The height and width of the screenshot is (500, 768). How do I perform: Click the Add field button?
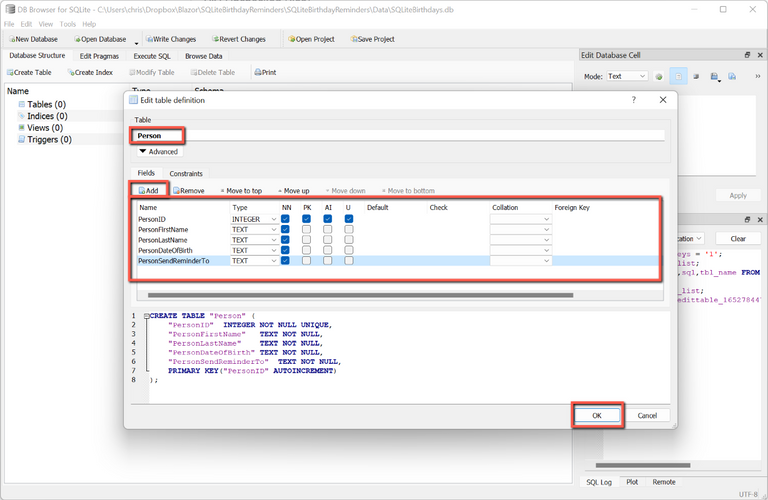coord(148,190)
